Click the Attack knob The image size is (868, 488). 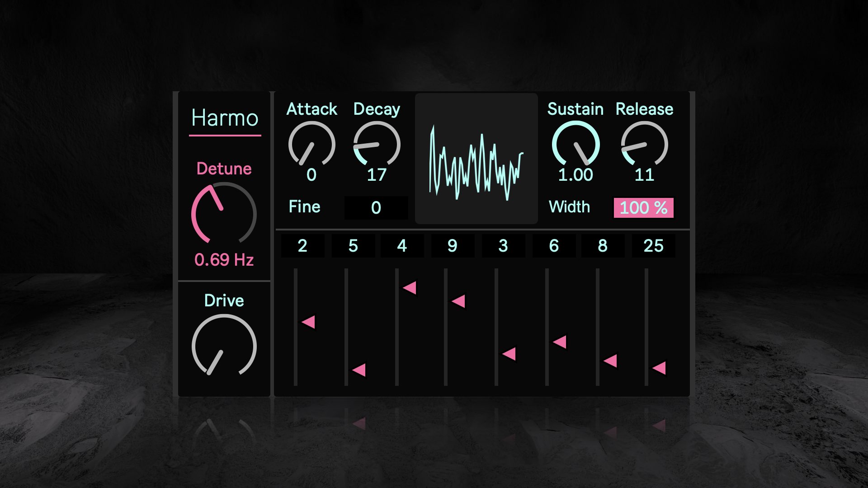(x=311, y=145)
